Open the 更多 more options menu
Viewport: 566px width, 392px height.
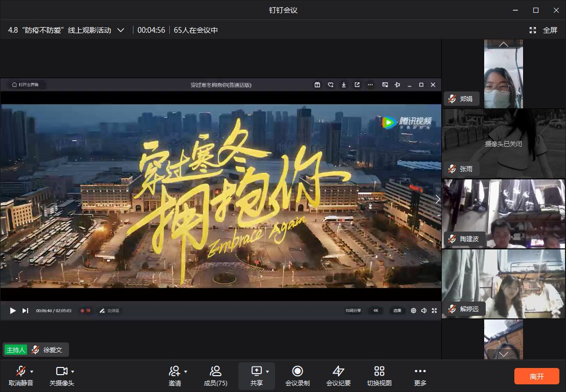click(420, 376)
